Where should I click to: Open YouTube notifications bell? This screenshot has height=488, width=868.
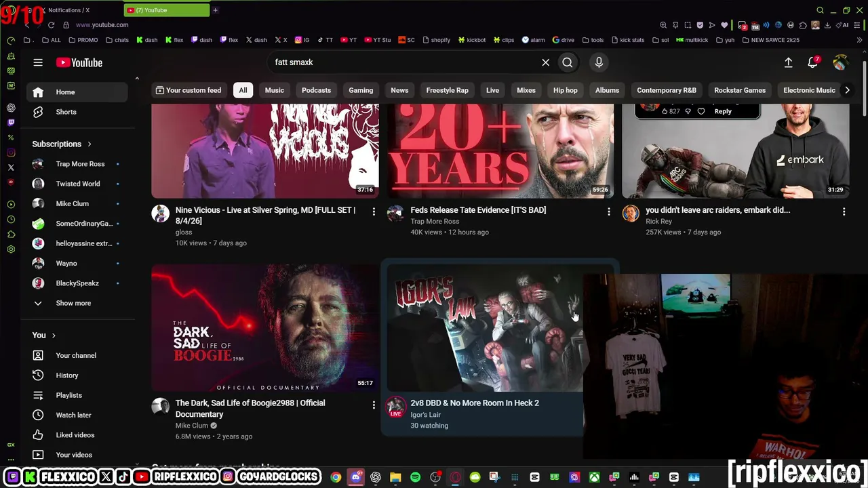point(813,62)
